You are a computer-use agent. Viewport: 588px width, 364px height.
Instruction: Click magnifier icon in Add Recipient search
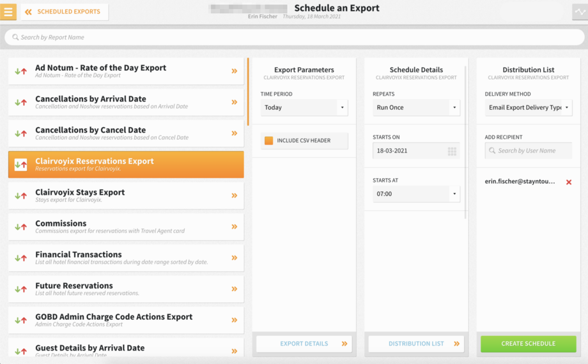(492, 151)
